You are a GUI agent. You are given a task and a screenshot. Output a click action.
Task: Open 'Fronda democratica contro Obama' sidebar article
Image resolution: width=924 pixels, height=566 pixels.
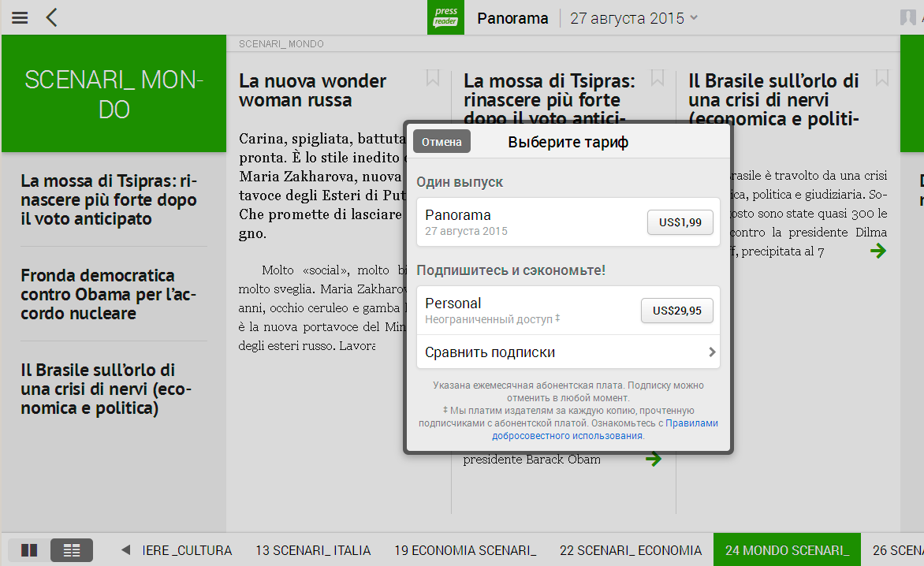click(x=108, y=294)
